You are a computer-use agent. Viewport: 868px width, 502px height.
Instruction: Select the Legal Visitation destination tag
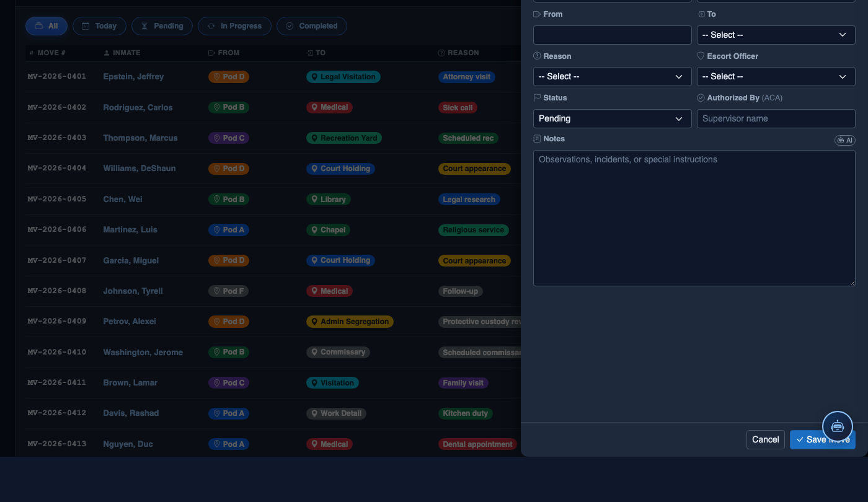pyautogui.click(x=343, y=77)
